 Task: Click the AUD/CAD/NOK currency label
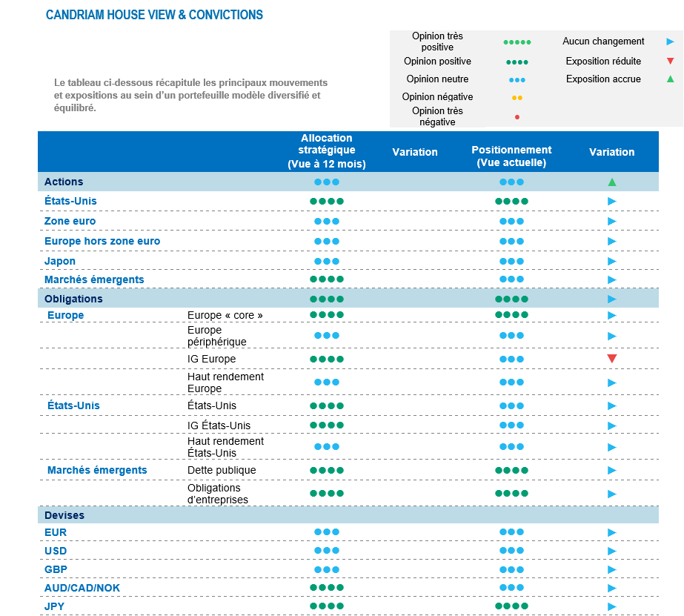[82, 588]
